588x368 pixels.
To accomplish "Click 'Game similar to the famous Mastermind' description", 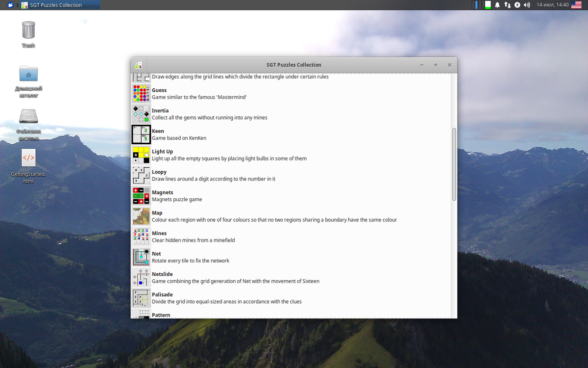I will (x=199, y=97).
